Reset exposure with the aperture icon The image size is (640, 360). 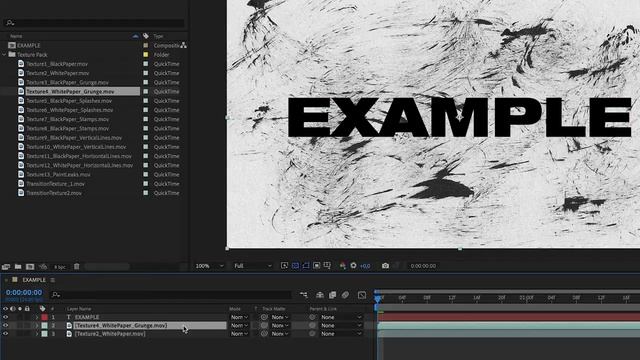click(x=353, y=266)
